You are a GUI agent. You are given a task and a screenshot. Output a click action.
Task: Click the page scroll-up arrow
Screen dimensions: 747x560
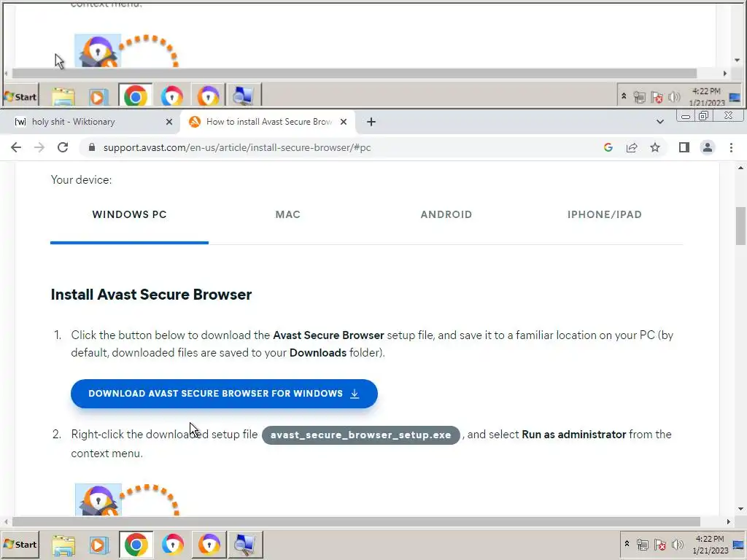740,168
